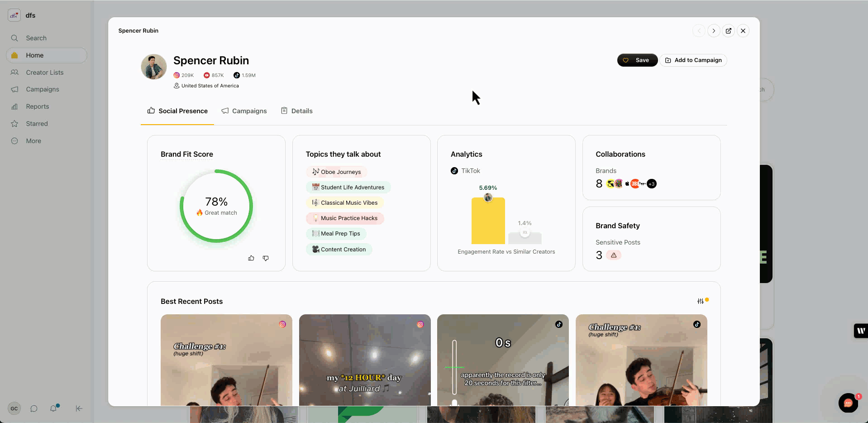Click the 1.4% similar creators bar
This screenshot has height=423, width=868.
point(525,238)
